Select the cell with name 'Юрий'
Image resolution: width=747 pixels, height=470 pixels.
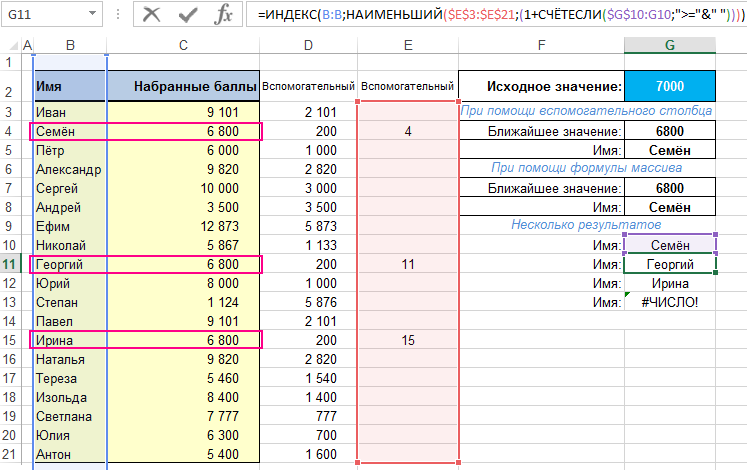[70, 283]
